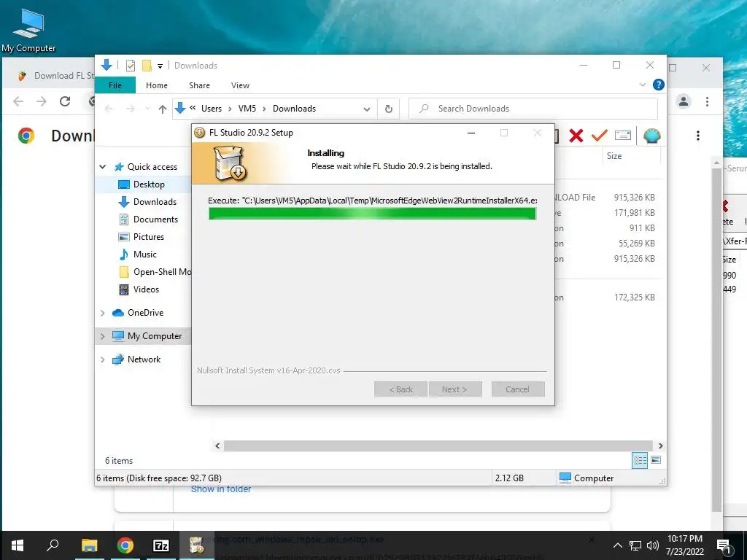747x560 pixels.
Task: Select Pictures in the navigation pane
Action: (x=148, y=237)
